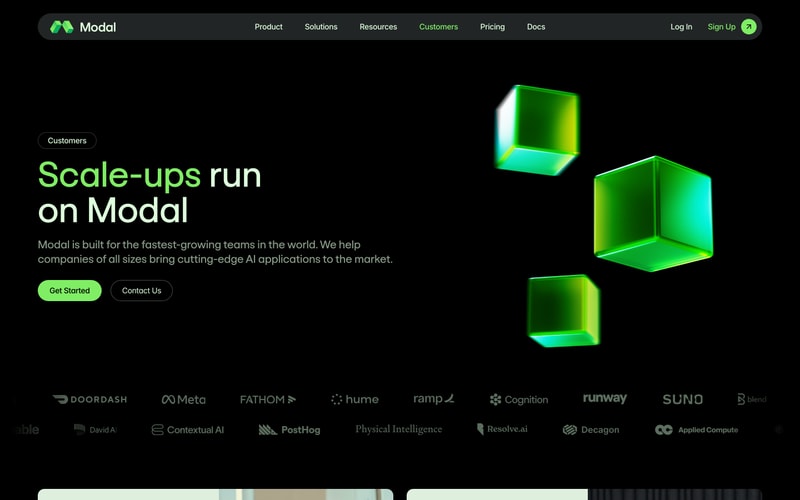Click the Applied Compute logo
The image size is (800, 500).
coord(696,430)
